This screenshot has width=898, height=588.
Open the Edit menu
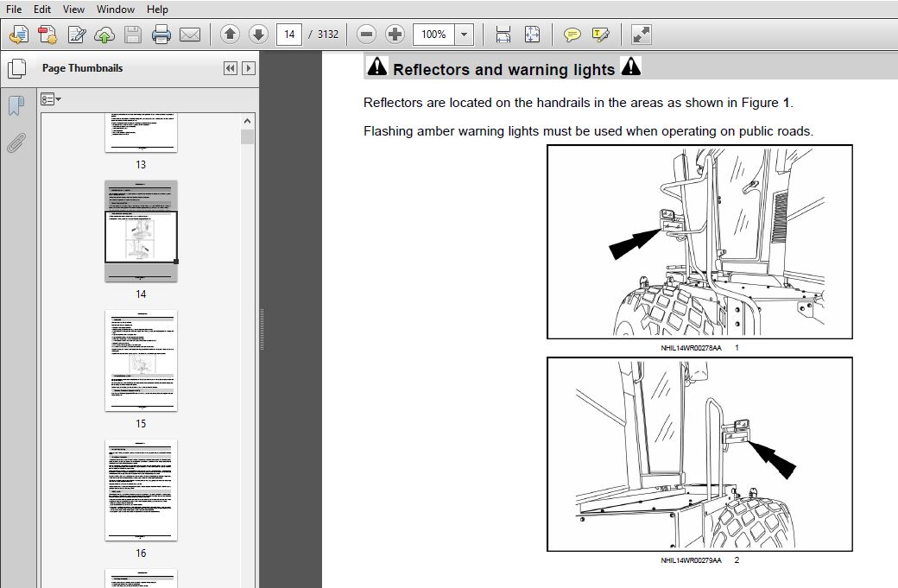tap(41, 9)
